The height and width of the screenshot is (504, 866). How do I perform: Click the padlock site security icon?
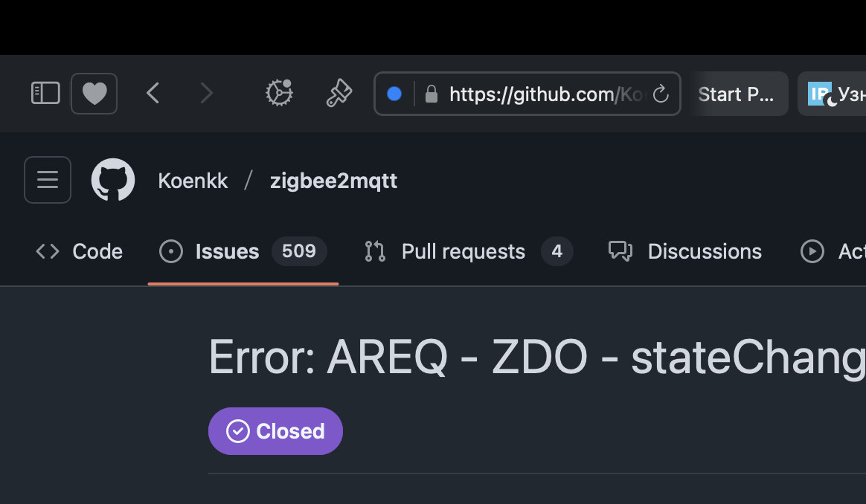click(431, 94)
